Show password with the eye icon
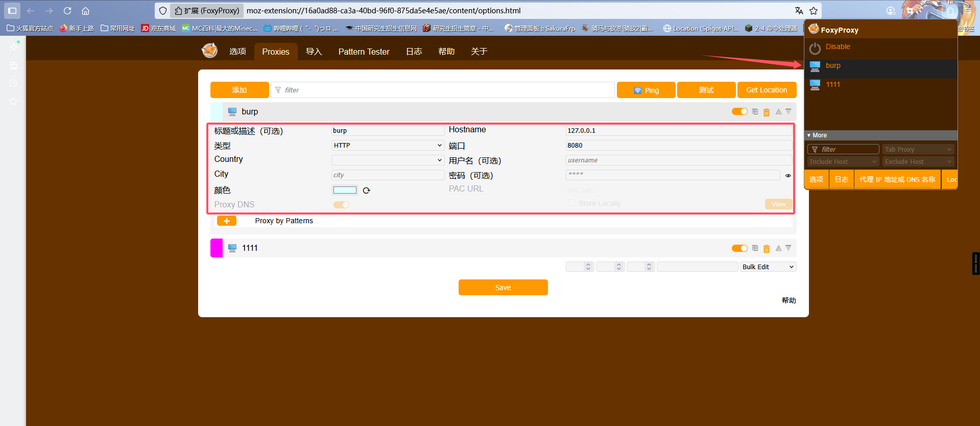Viewport: 980px width, 426px height. (x=788, y=175)
